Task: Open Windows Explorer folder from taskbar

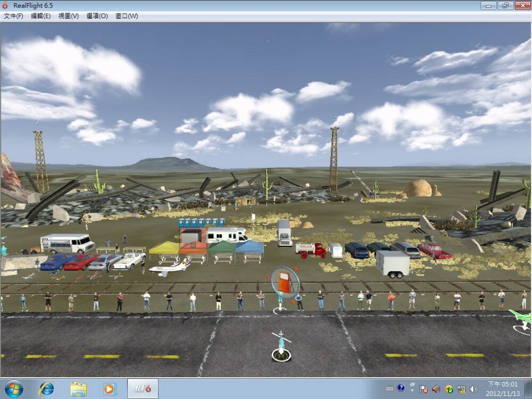Action: click(x=78, y=389)
